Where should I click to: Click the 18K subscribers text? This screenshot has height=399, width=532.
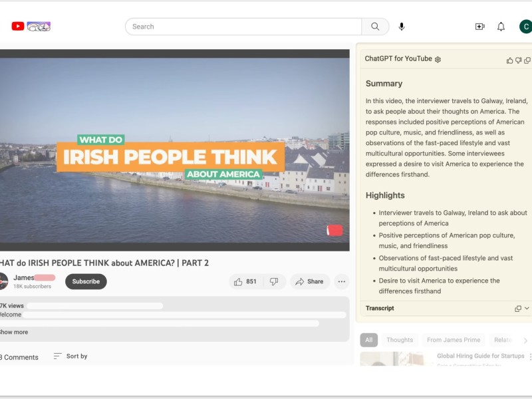[x=32, y=287]
